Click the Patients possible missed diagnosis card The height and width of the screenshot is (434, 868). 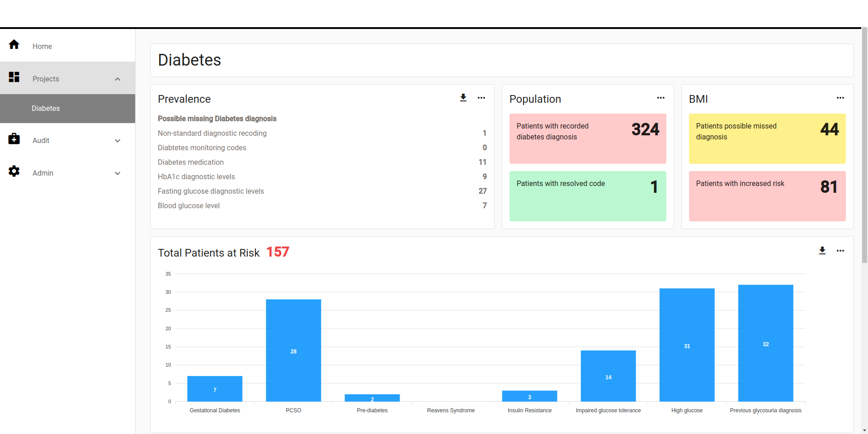click(x=767, y=138)
